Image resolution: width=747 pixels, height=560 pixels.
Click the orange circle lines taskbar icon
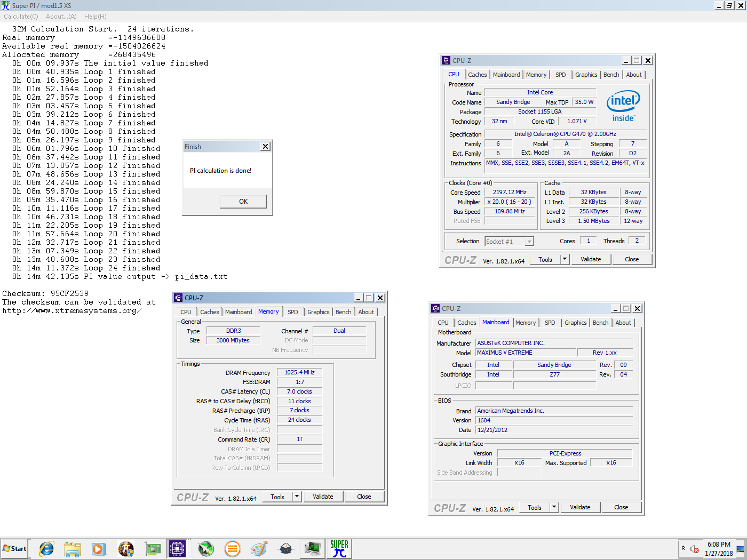coord(233,549)
